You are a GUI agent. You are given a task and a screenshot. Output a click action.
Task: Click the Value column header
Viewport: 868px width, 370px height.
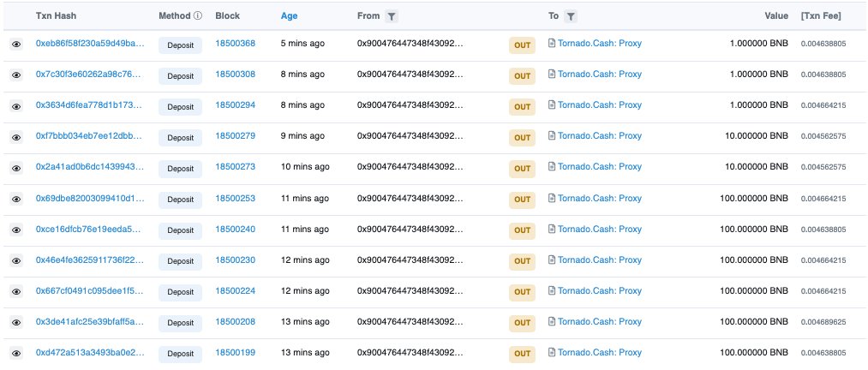776,16
